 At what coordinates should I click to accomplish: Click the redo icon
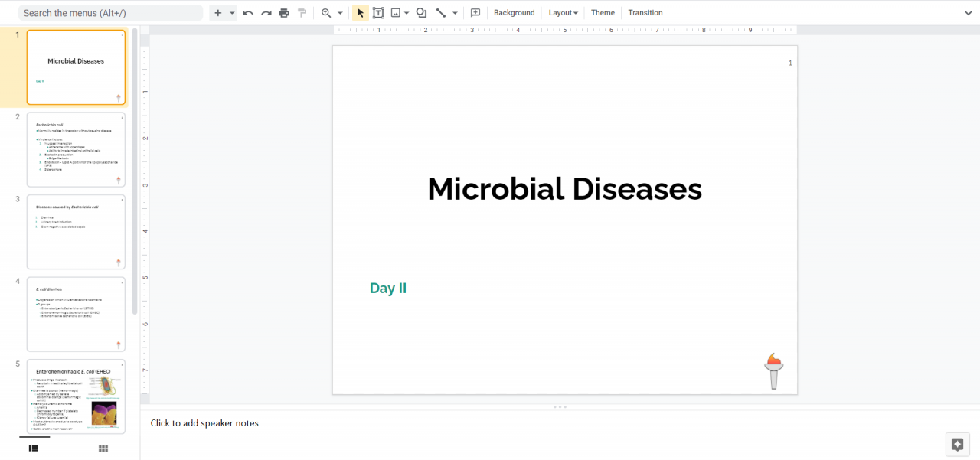(x=266, y=13)
